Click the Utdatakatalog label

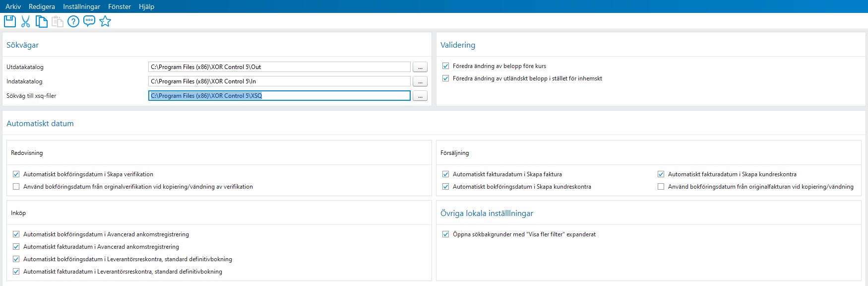[25, 67]
